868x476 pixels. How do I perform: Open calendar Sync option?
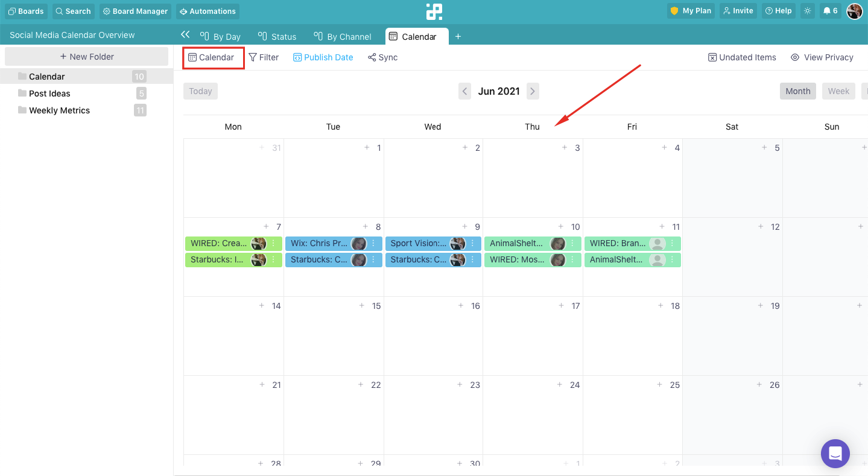(x=382, y=57)
